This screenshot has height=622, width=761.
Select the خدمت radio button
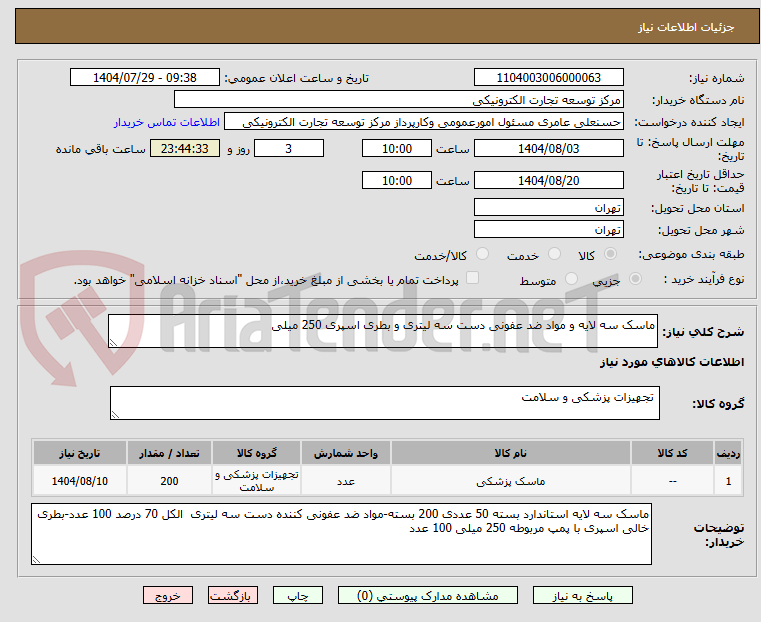pos(554,254)
